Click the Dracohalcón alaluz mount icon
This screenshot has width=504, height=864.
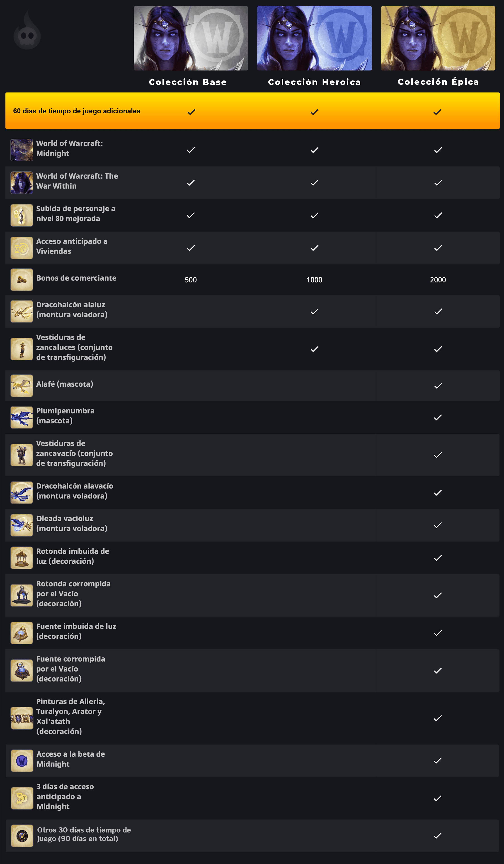pos(22,311)
